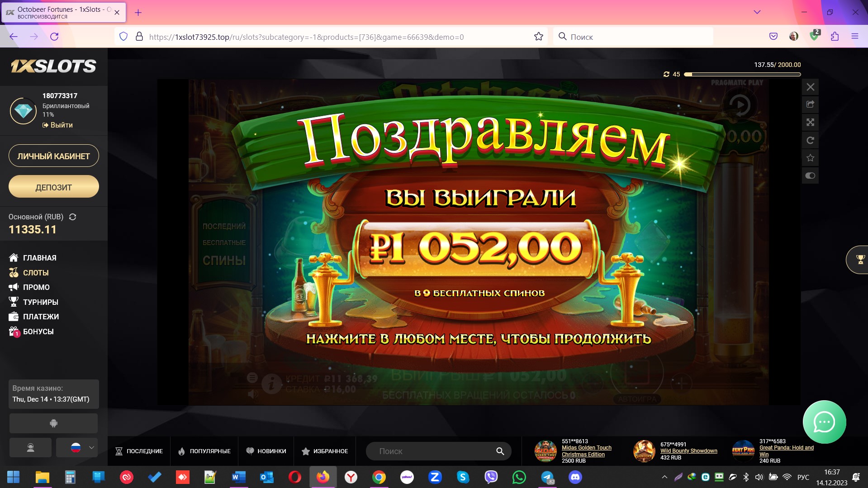Click continue text on congratulation banner
The width and height of the screenshot is (868, 488).
[479, 339]
